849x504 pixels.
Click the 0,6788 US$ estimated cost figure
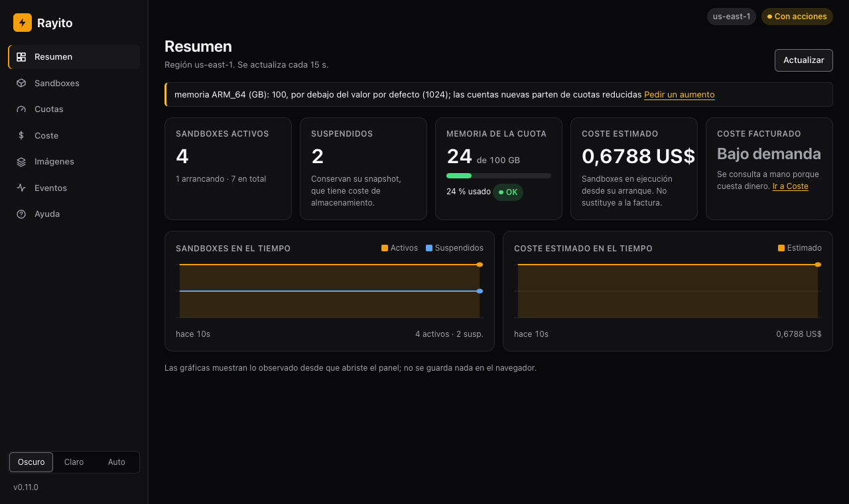[x=638, y=157]
